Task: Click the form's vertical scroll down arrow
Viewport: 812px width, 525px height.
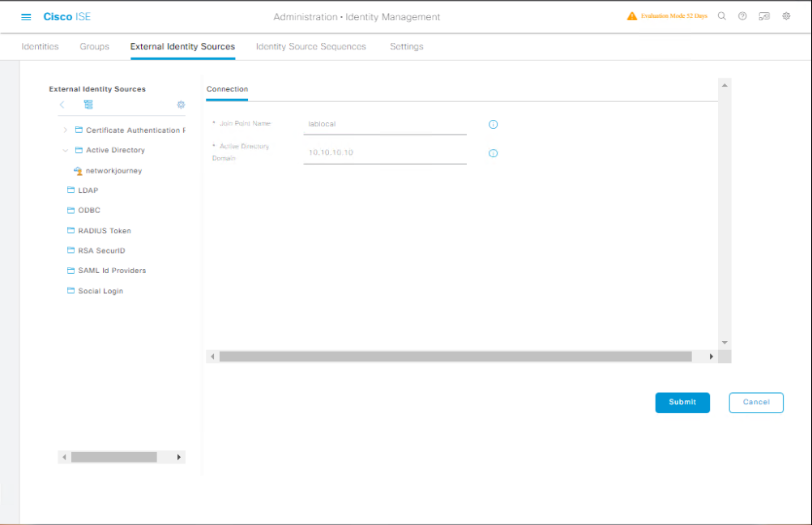Action: tap(724, 343)
